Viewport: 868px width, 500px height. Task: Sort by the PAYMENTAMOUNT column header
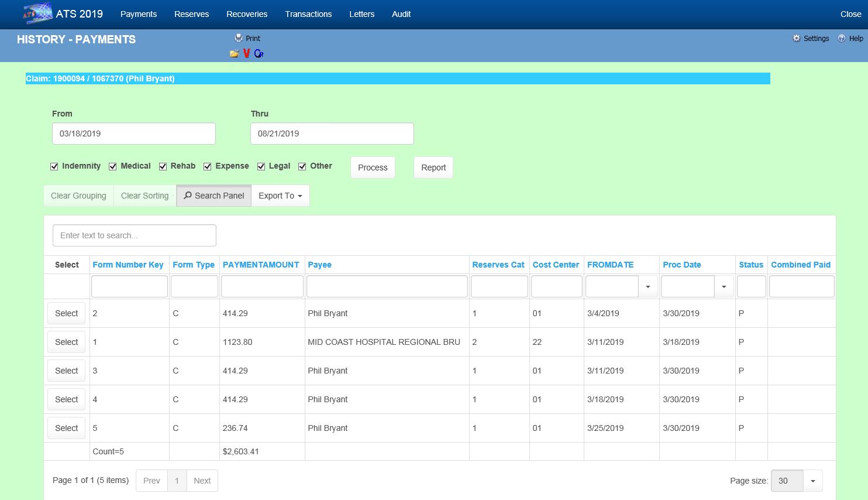click(260, 265)
